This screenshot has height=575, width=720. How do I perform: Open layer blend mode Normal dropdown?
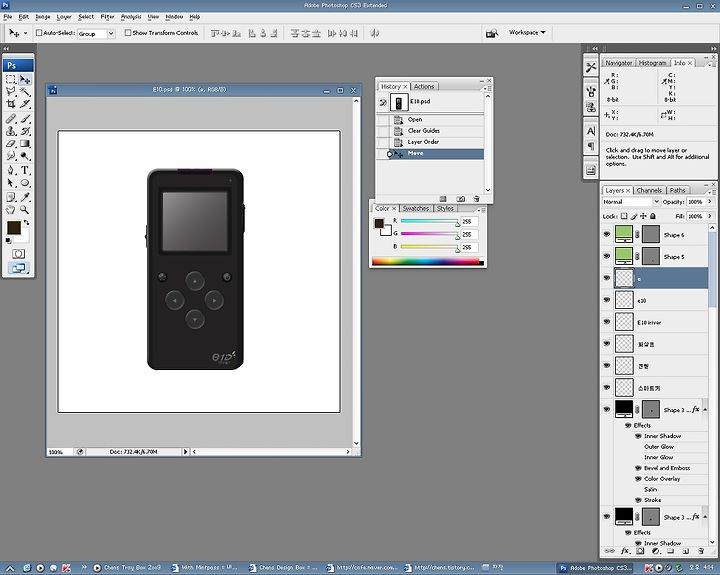pyautogui.click(x=656, y=202)
